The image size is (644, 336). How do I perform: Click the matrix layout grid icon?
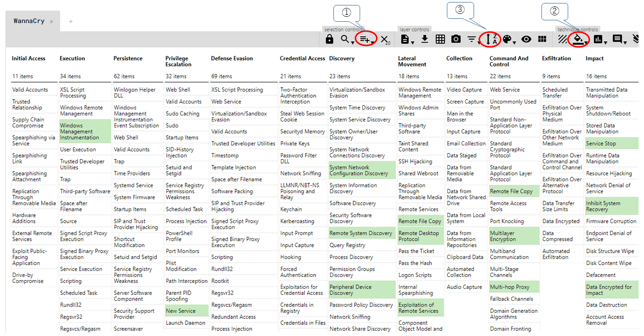coord(542,39)
